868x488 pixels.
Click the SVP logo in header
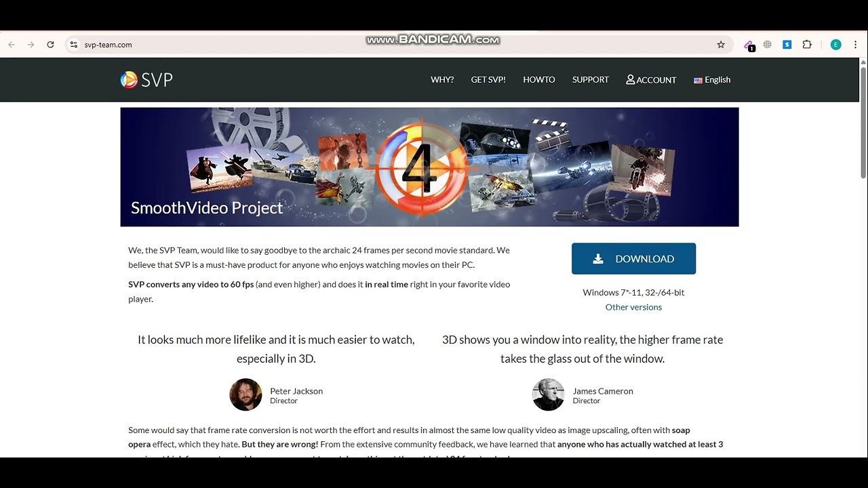pyautogui.click(x=146, y=80)
